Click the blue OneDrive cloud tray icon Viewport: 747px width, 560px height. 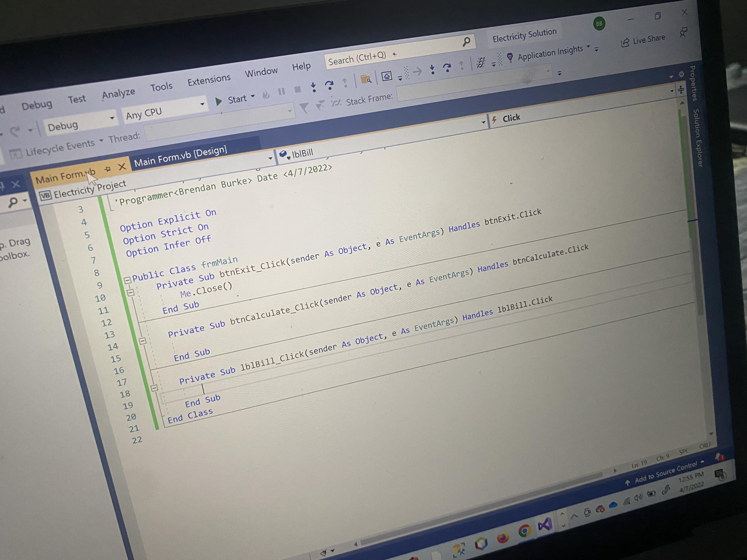click(613, 505)
